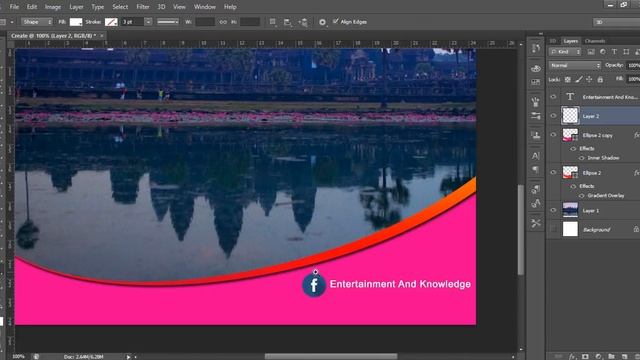The width and height of the screenshot is (640, 360).
Task: Open the Paragraph panel icon
Action: 536,169
